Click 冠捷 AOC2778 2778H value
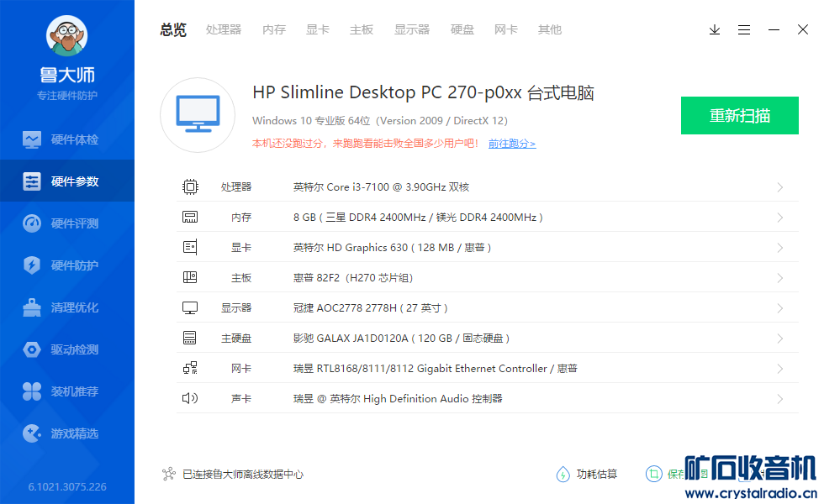 coord(371,307)
